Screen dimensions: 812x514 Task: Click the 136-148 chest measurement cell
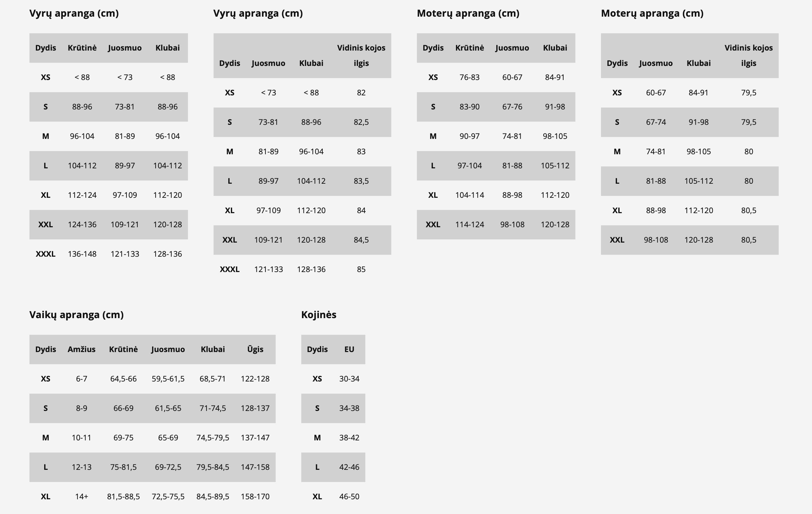(x=82, y=254)
